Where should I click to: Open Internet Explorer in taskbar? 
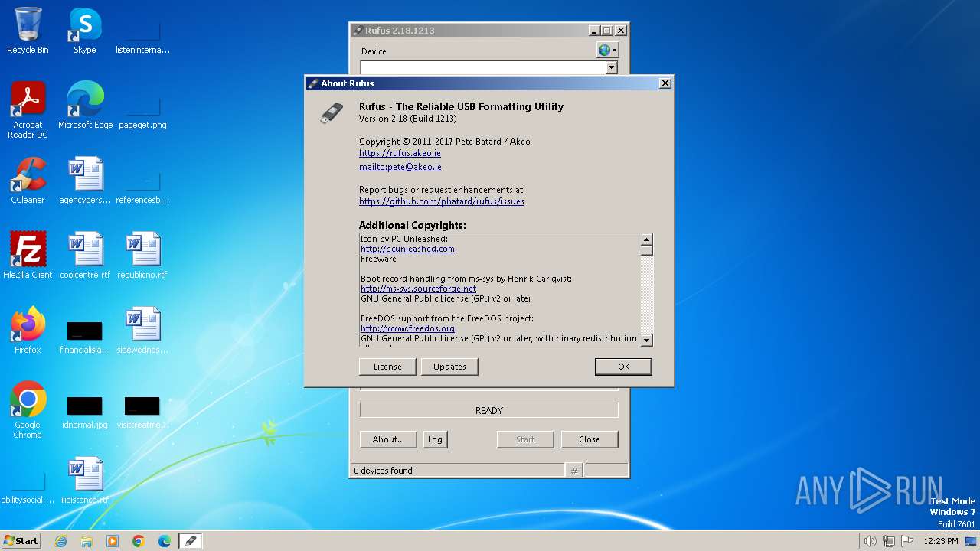click(60, 541)
